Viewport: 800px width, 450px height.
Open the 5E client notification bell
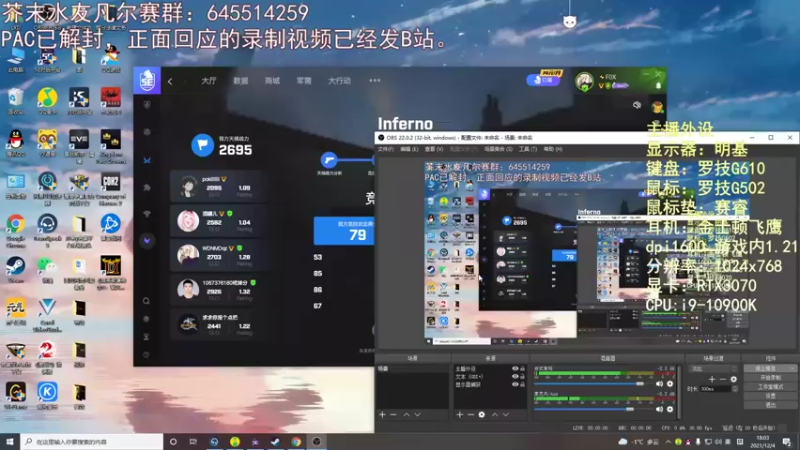[x=658, y=86]
